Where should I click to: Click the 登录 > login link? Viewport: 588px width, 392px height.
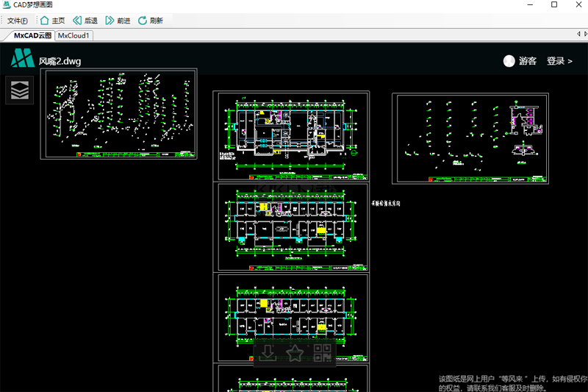point(559,61)
